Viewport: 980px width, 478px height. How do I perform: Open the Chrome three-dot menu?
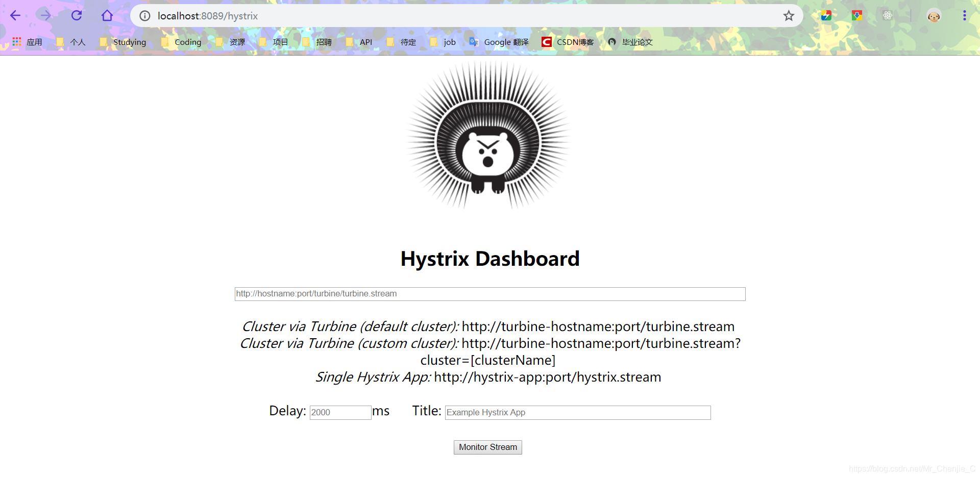coord(964,16)
